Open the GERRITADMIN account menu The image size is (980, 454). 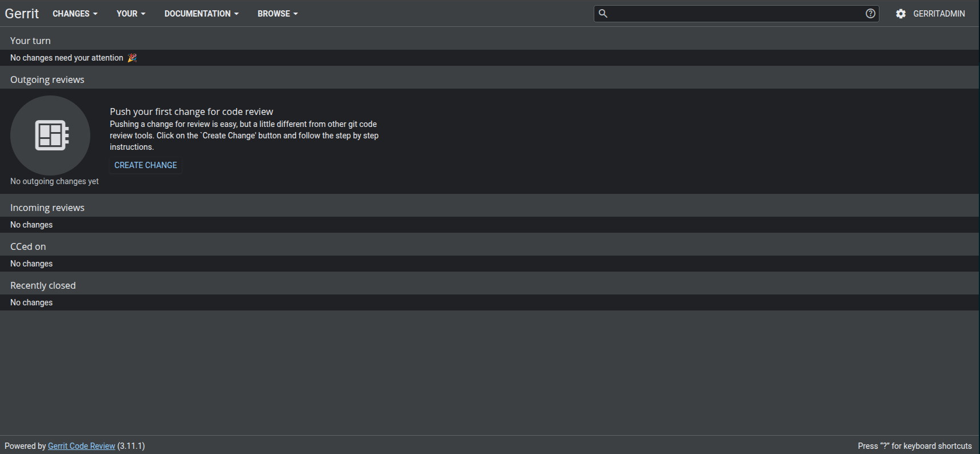click(x=939, y=14)
